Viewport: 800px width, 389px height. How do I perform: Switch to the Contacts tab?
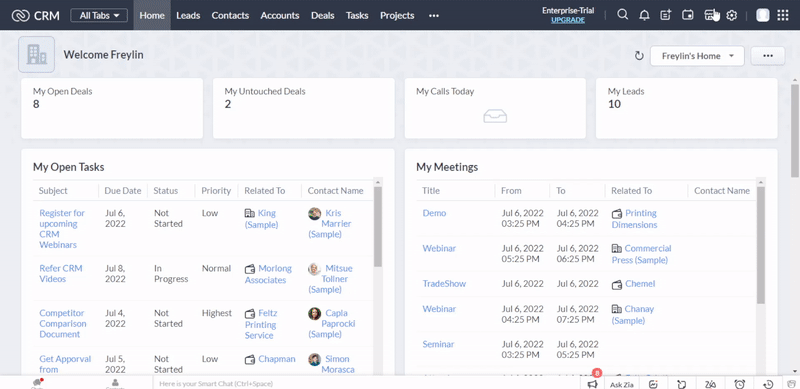tap(230, 15)
